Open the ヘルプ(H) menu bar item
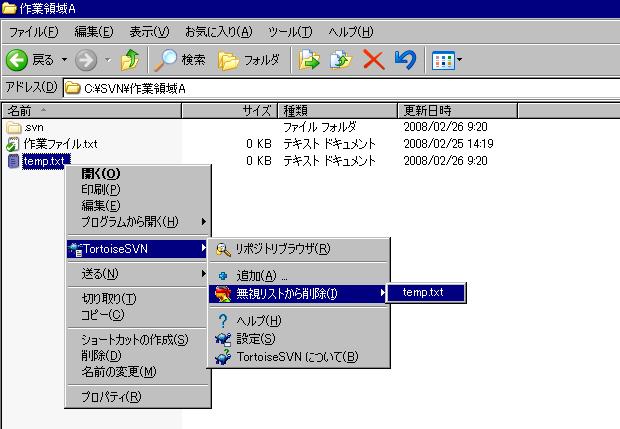 point(350,32)
